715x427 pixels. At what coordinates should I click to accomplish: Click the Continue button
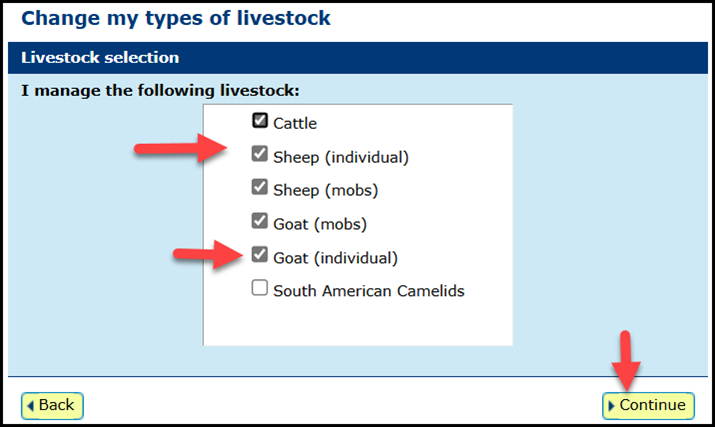point(648,406)
